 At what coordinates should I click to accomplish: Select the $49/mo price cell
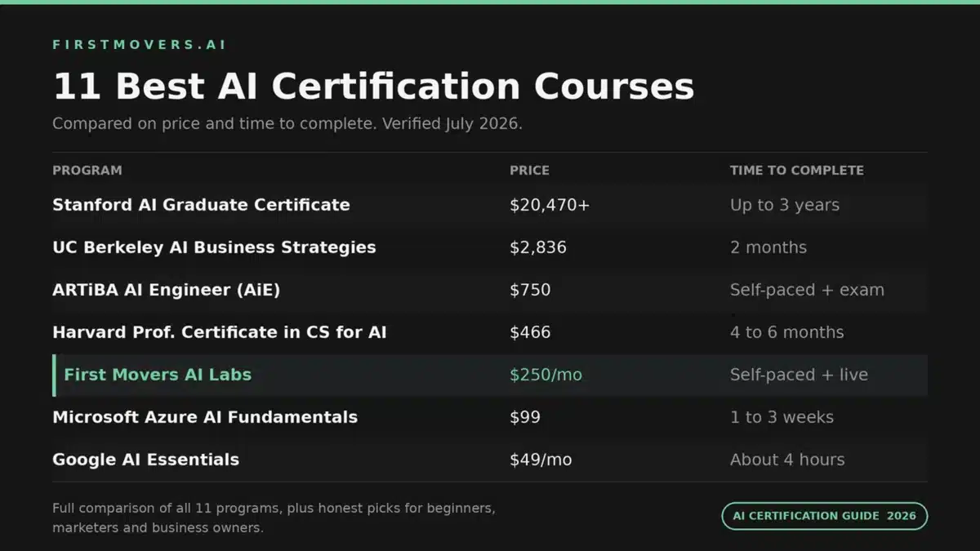tap(541, 460)
